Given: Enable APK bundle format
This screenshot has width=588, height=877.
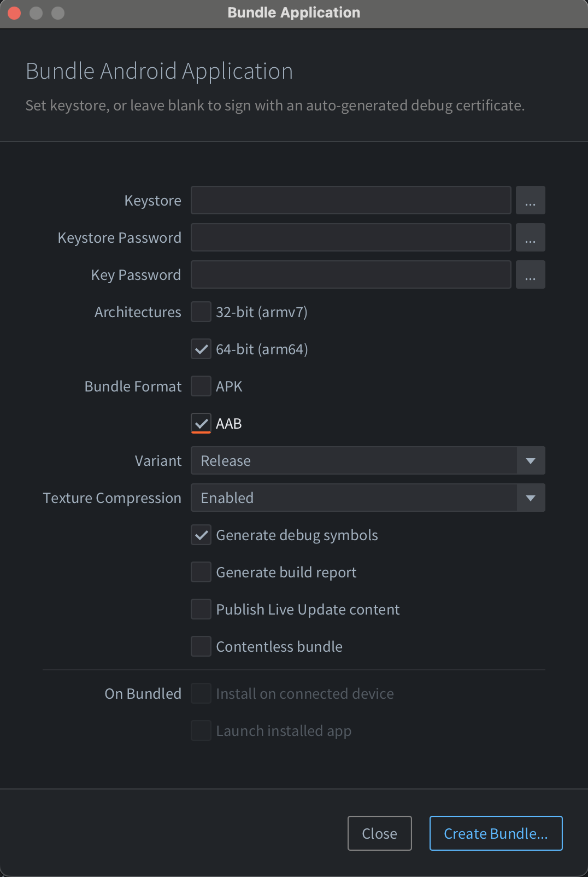Looking at the screenshot, I should tap(201, 386).
